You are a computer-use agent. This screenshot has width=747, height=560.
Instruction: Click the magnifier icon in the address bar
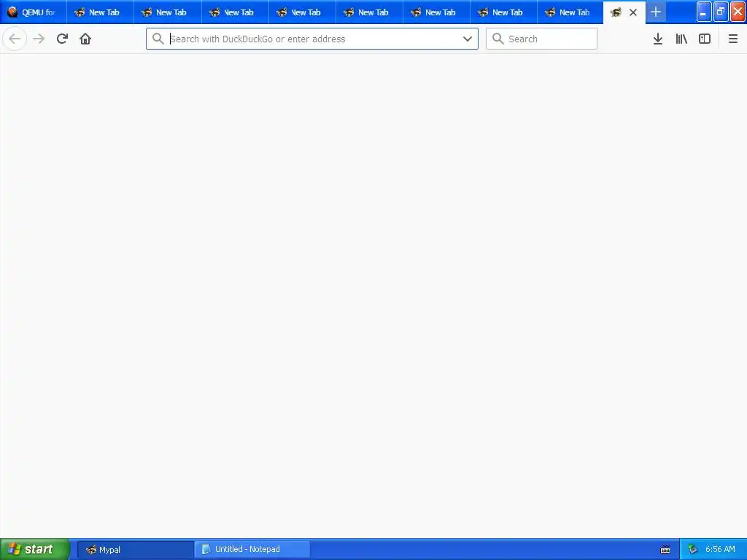click(158, 39)
